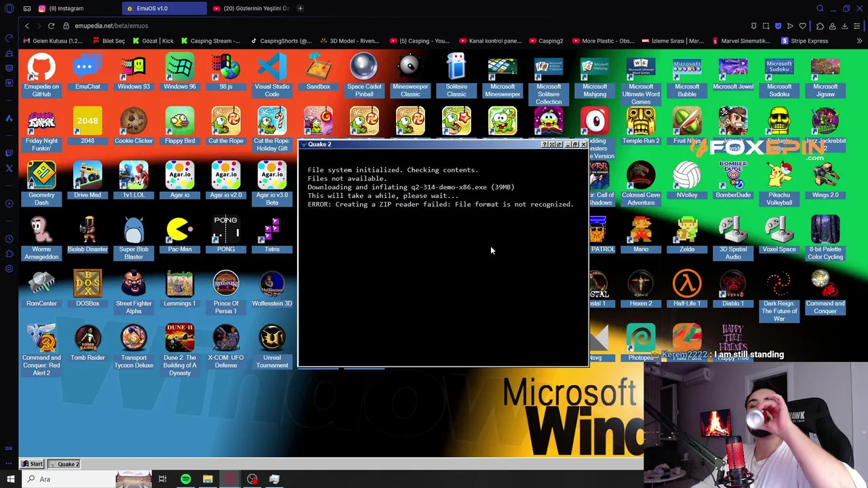Open Prince Of Persia 1 icon
This screenshot has height=488, width=868.
(x=226, y=292)
